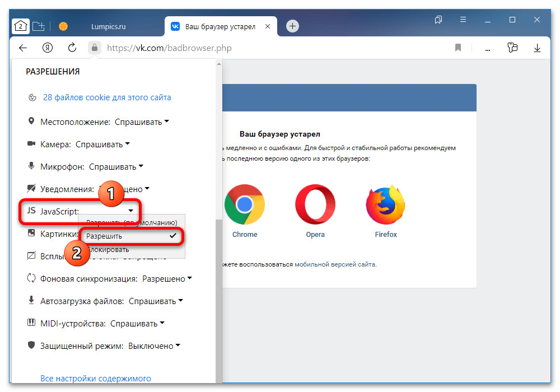This screenshot has height=392, width=560.
Task: Open the pinned orange Lumpics icon
Action: [63, 26]
